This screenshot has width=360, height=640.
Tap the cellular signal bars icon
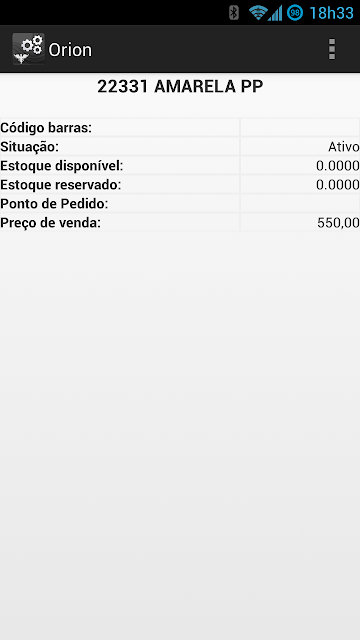pyautogui.click(x=275, y=13)
